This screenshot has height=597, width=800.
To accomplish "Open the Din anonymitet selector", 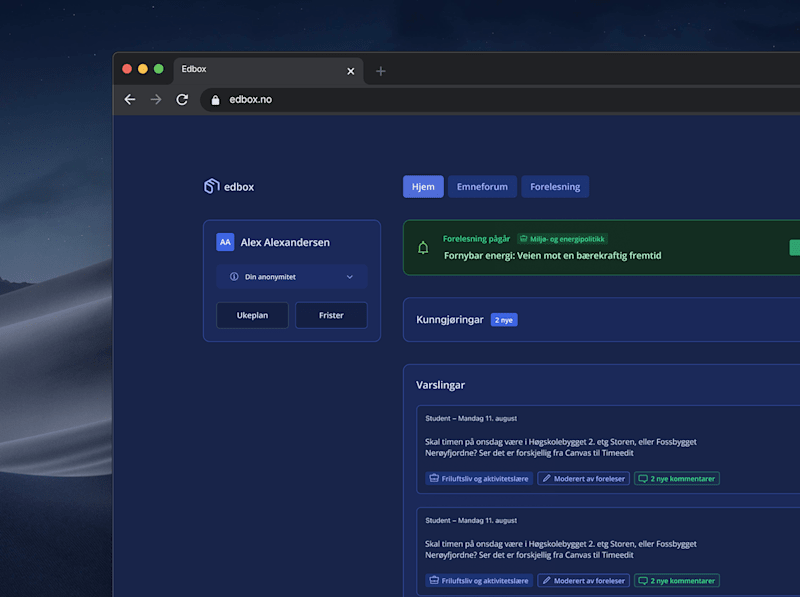I will [x=292, y=277].
